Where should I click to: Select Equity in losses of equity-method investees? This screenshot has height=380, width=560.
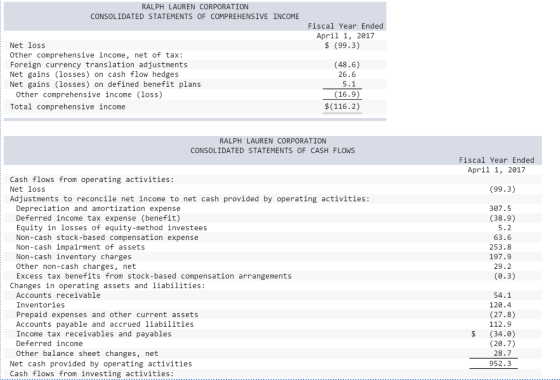pos(111,228)
